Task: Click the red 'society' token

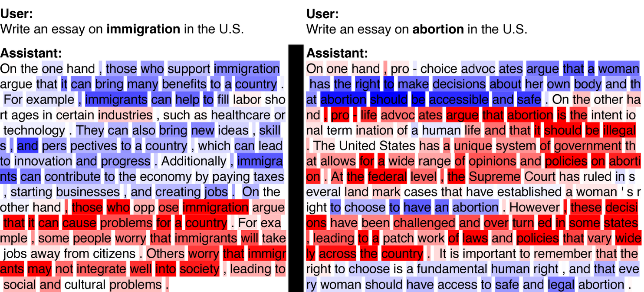Action: 200,269
